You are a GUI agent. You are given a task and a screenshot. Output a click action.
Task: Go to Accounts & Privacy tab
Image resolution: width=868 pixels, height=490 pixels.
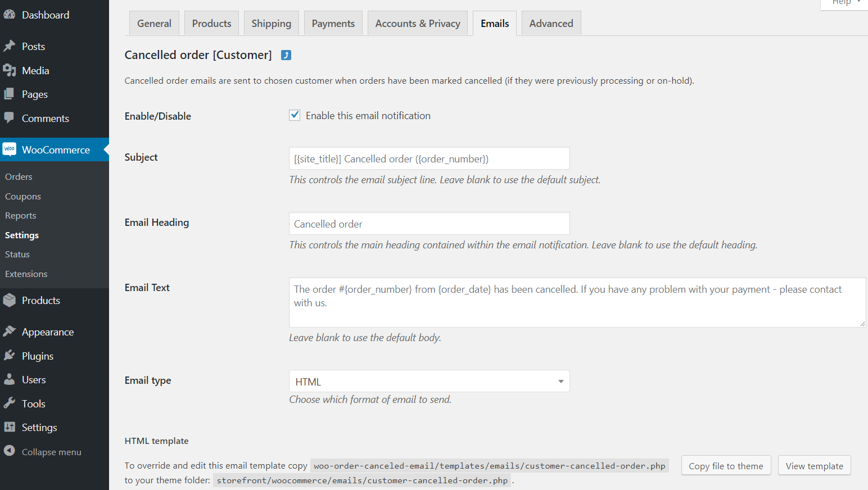418,24
